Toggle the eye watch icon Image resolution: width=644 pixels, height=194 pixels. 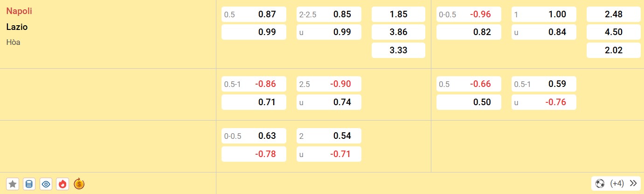[x=46, y=184]
